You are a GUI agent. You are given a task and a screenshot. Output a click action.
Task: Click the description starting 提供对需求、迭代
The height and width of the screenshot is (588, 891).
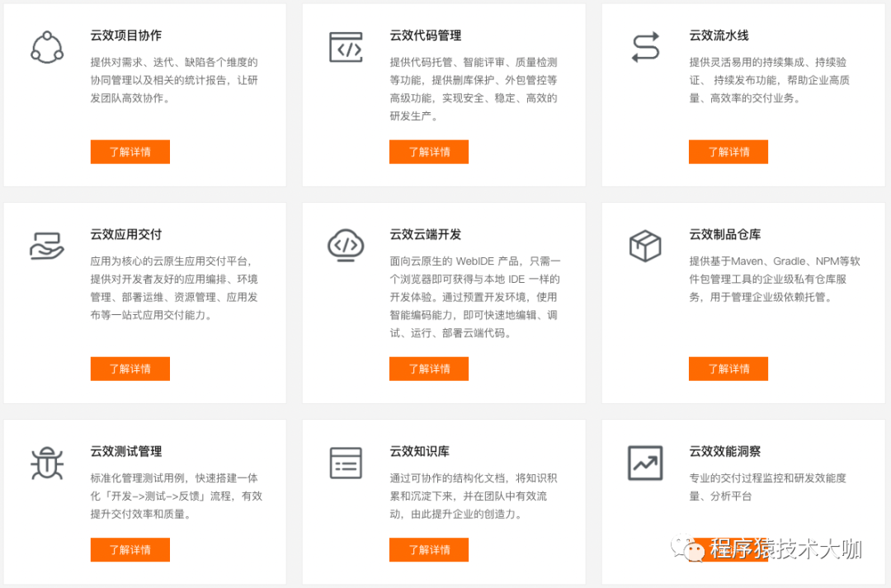pos(174,80)
